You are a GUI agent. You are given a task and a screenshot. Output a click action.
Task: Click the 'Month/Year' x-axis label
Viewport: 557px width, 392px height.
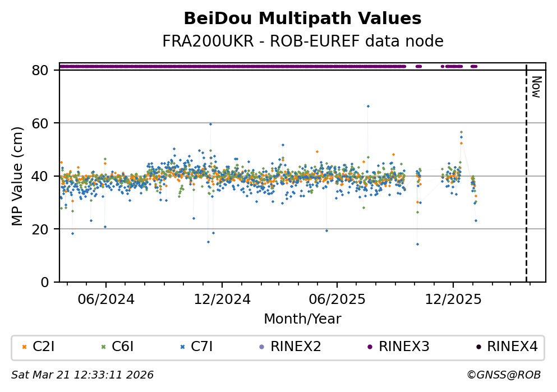[302, 319]
